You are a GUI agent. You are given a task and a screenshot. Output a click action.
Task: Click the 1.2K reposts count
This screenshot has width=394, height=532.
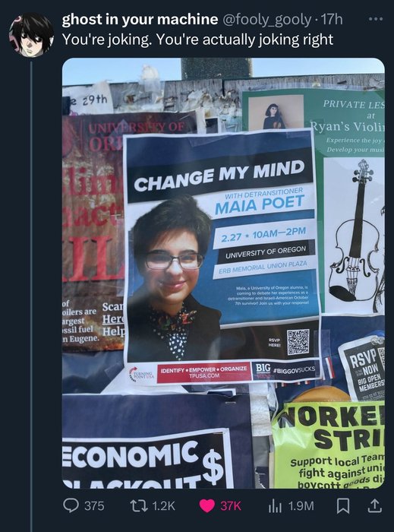(164, 506)
